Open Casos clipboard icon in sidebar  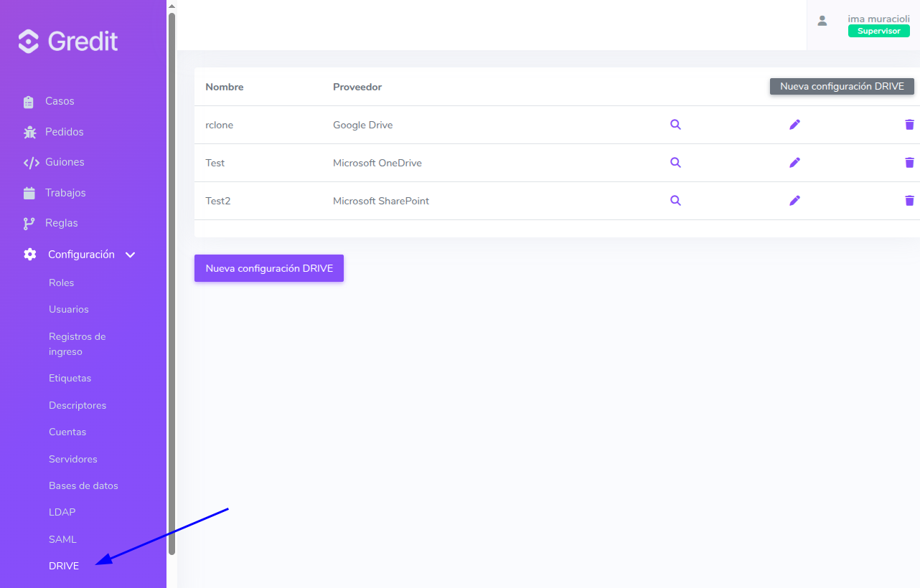pos(29,102)
